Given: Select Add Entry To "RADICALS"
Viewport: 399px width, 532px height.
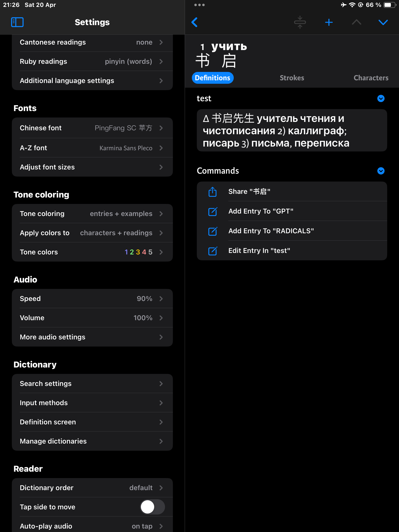Looking at the screenshot, I should tap(292, 231).
